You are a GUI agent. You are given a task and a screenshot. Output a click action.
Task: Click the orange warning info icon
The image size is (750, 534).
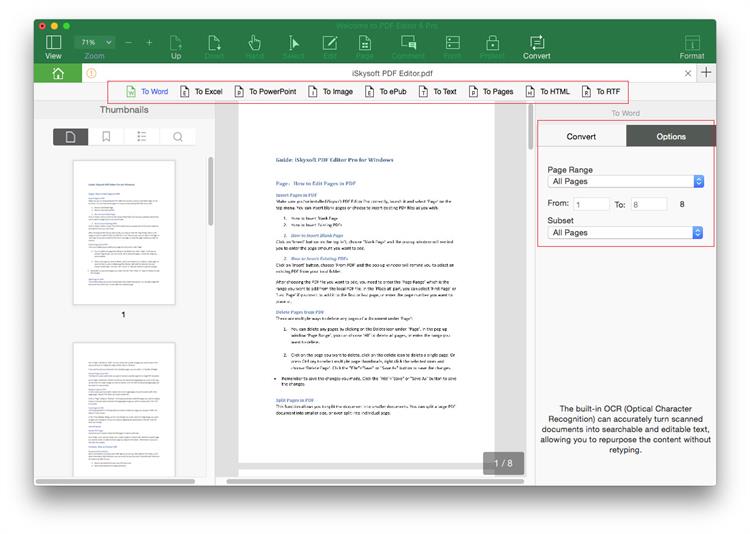91,73
